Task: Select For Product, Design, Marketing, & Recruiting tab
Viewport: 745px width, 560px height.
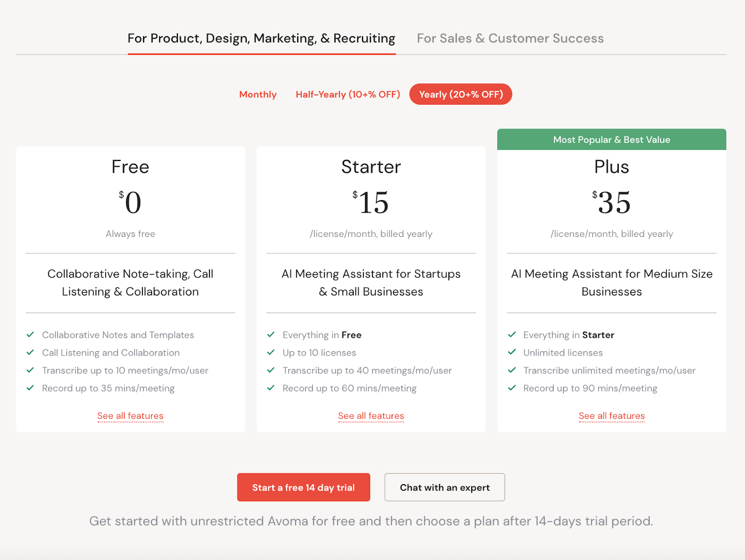Action: (x=261, y=38)
